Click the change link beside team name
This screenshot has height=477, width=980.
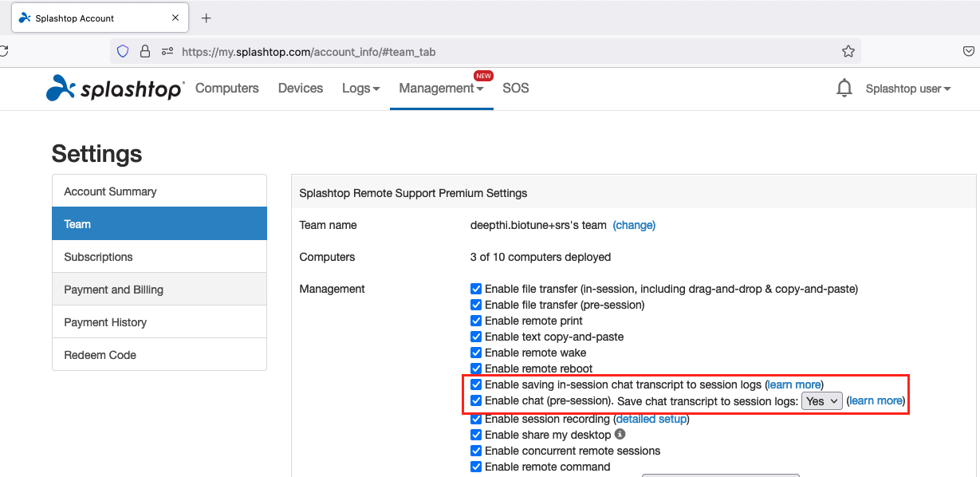tap(634, 226)
